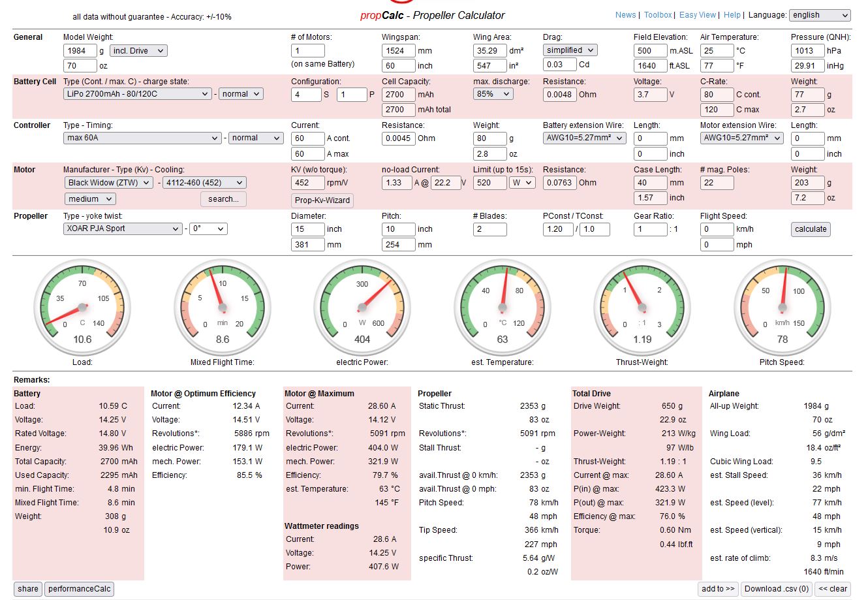Open the Help link

coord(732,14)
